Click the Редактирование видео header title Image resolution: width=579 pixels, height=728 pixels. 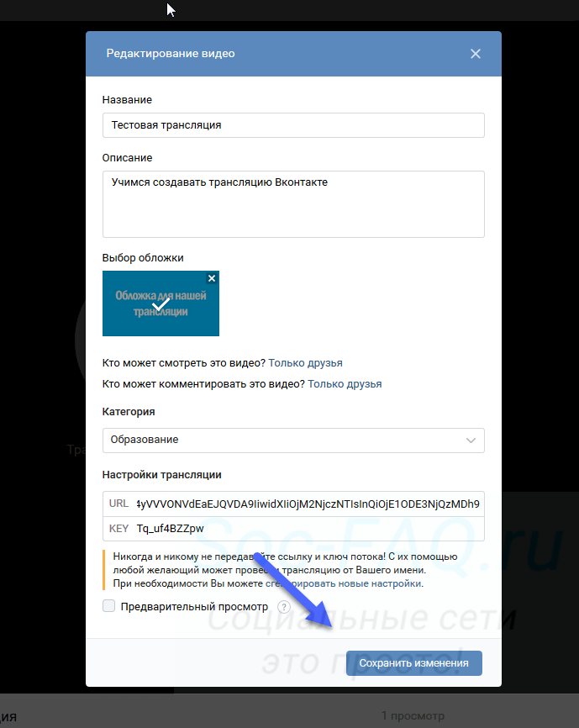point(171,54)
